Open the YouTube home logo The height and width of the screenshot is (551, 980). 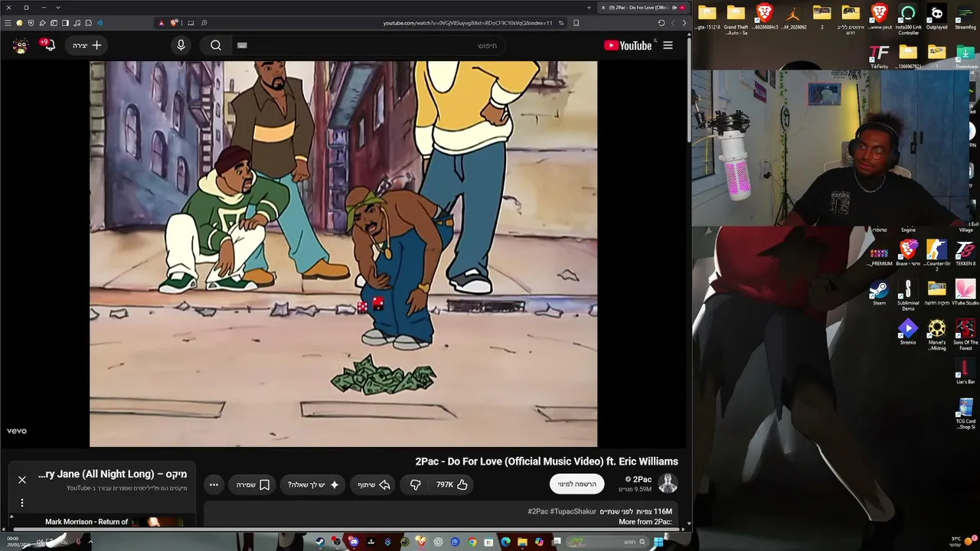628,45
